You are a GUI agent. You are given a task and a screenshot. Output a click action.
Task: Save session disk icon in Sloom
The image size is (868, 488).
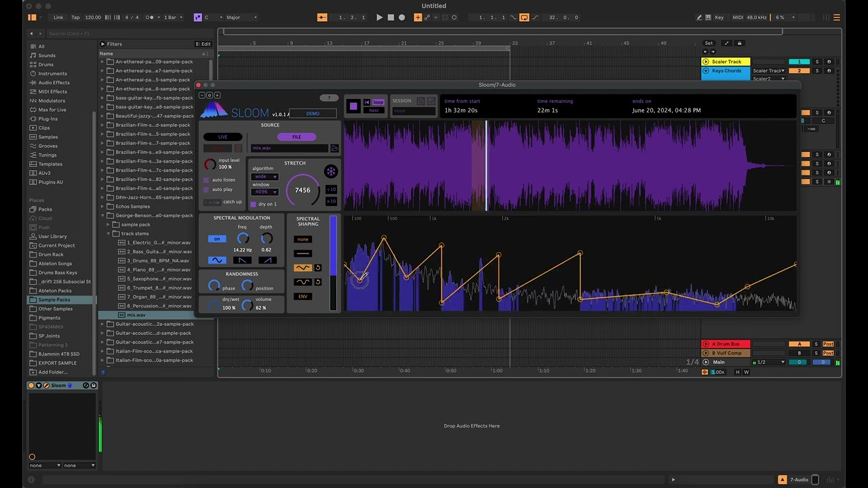pos(431,101)
